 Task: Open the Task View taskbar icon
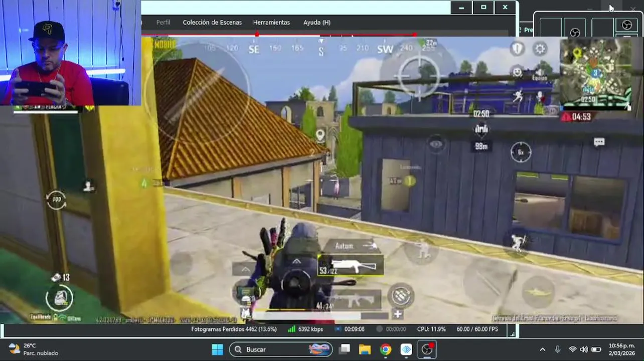coord(344,349)
